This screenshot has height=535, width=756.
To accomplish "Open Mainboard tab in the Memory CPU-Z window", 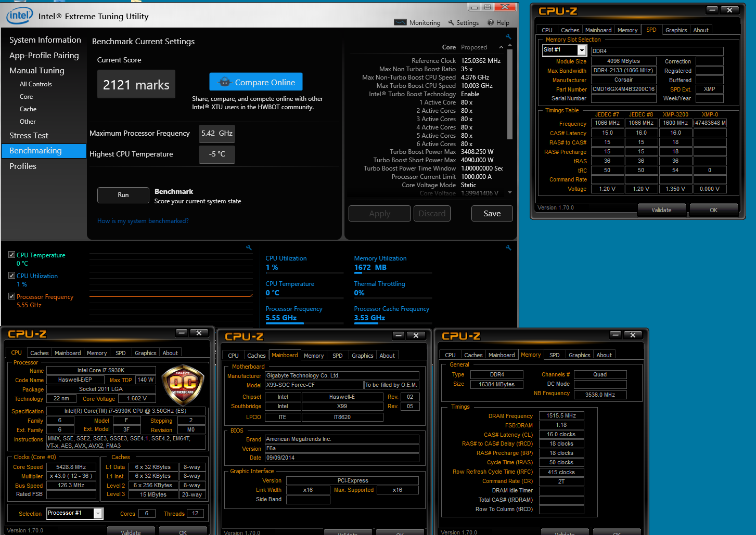I will coord(502,355).
